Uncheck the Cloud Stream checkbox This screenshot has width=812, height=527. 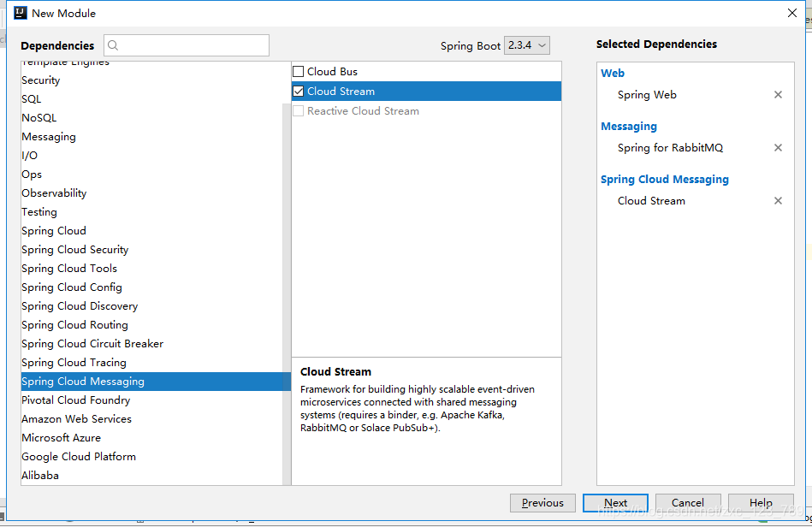299,91
